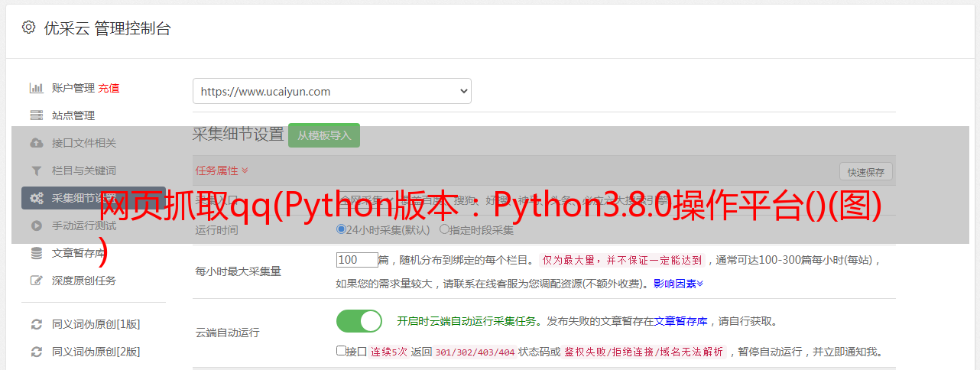Click the red 连续5次 tag text
980x370 pixels.
point(389,352)
